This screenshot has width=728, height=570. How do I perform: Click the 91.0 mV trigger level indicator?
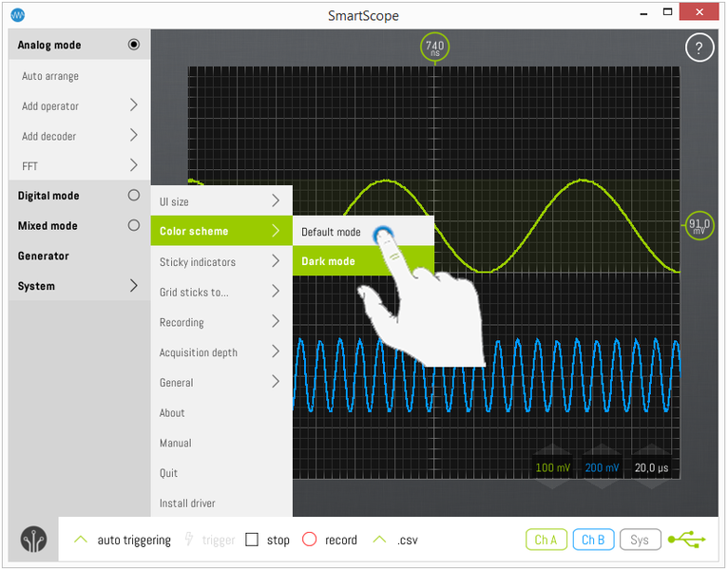click(699, 225)
